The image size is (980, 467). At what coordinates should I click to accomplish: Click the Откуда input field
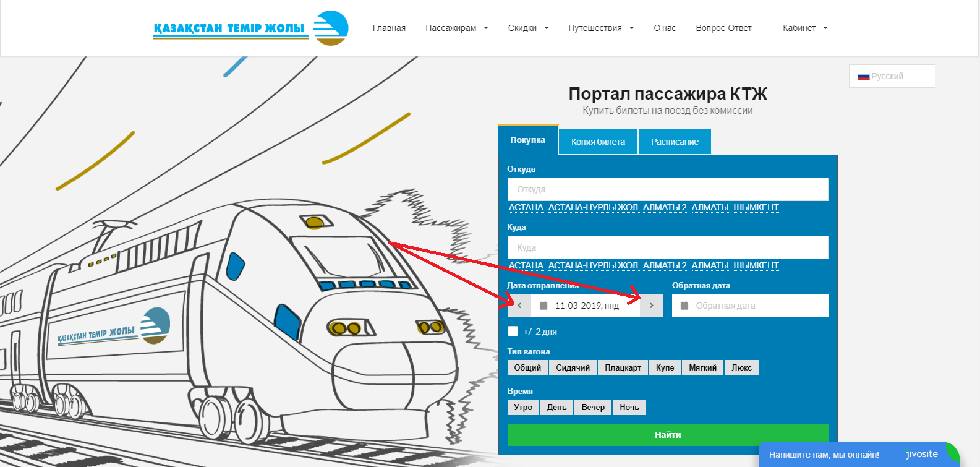click(668, 189)
